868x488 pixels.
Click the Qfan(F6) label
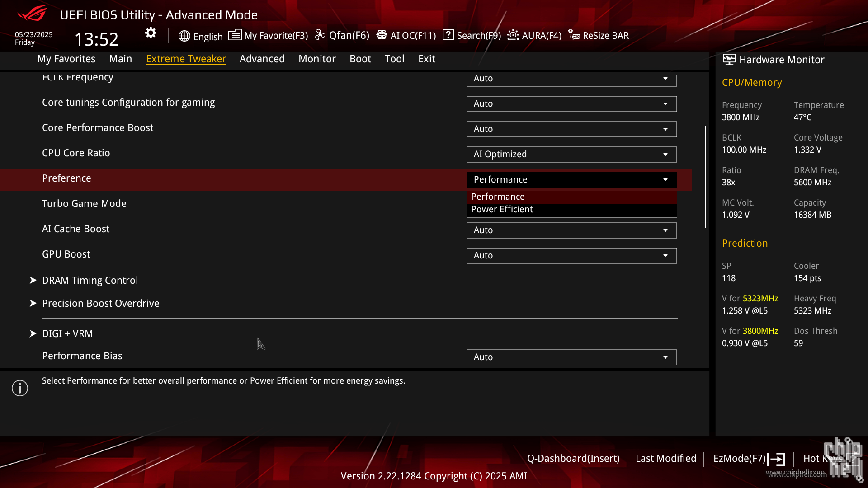pyautogui.click(x=349, y=35)
